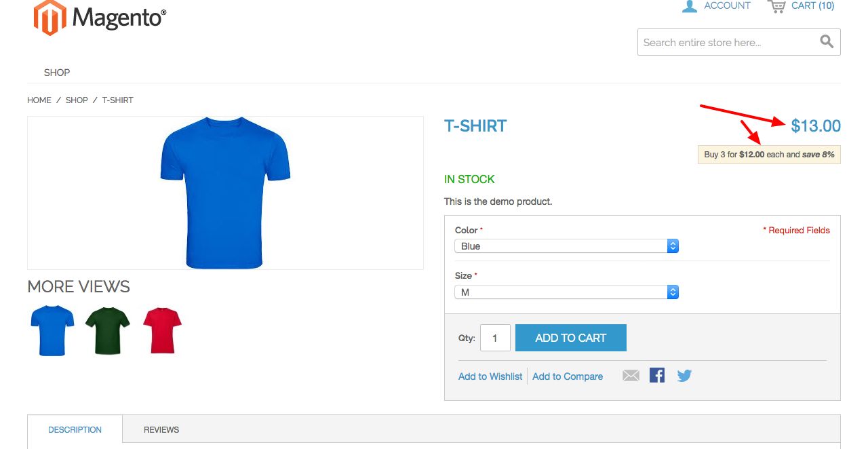Open the Color dropdown showing Blue
This screenshot has height=449, width=868.
click(566, 246)
